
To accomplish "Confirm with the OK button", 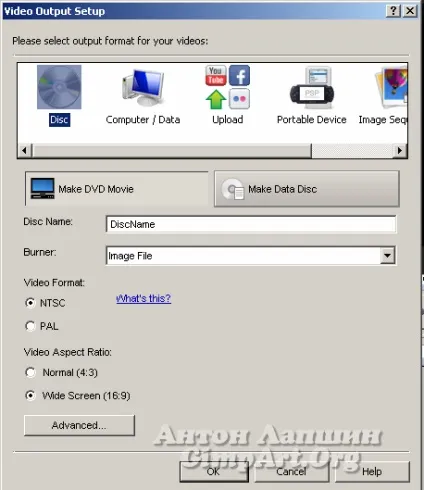I will tap(214, 471).
